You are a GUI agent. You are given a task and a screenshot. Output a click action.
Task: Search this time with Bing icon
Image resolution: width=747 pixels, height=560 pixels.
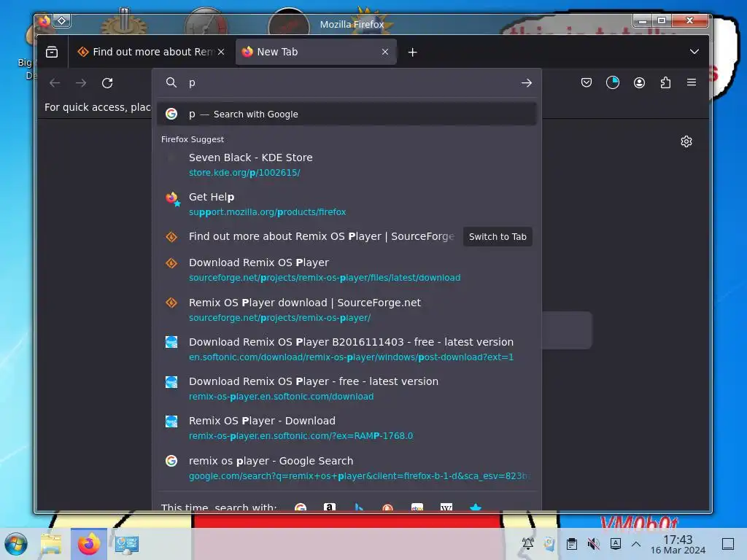(359, 507)
